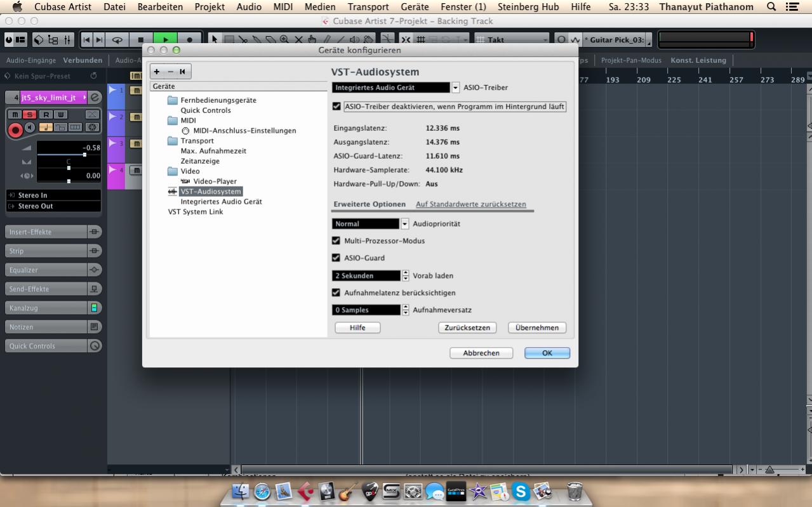Open the Geräte menu
Screen dimensions: 812x507
click(415, 6)
